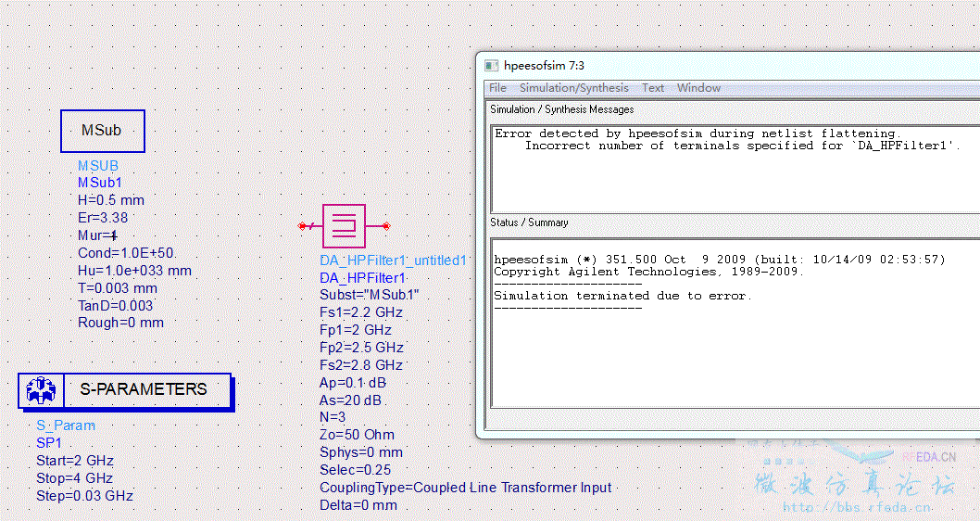Click 'Simulation terminated due to error.' line
980x521 pixels.
coord(623,296)
